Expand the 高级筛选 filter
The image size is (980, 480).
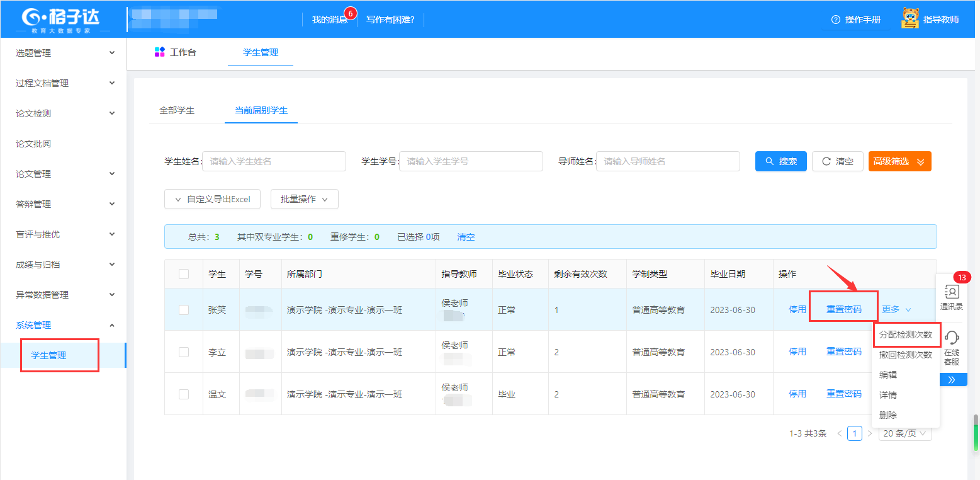(899, 161)
